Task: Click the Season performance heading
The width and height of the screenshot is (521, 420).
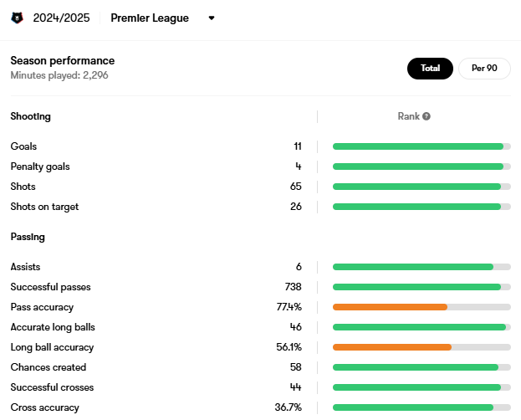Action: click(63, 61)
